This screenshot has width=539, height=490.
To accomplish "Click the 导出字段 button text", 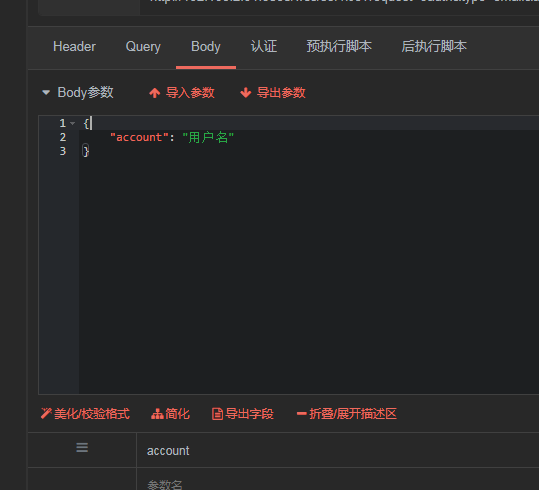I will tap(250, 414).
